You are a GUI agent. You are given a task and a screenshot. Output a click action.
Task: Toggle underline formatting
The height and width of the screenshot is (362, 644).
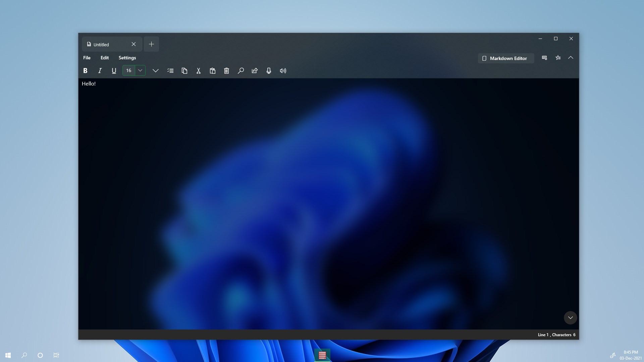pos(114,71)
